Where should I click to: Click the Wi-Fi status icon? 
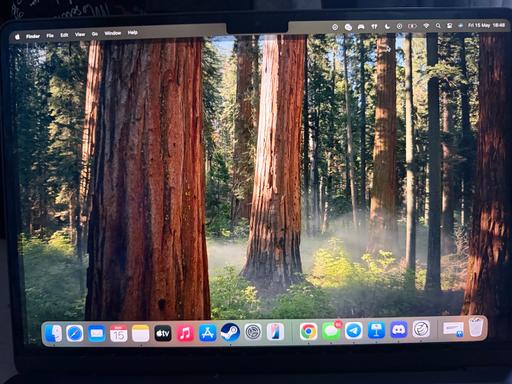[426, 26]
